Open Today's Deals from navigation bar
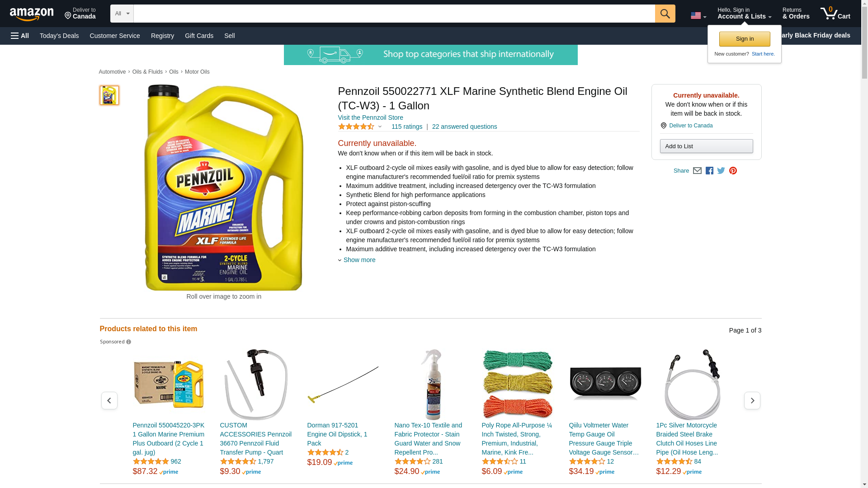This screenshot has height=488, width=868. (x=59, y=36)
